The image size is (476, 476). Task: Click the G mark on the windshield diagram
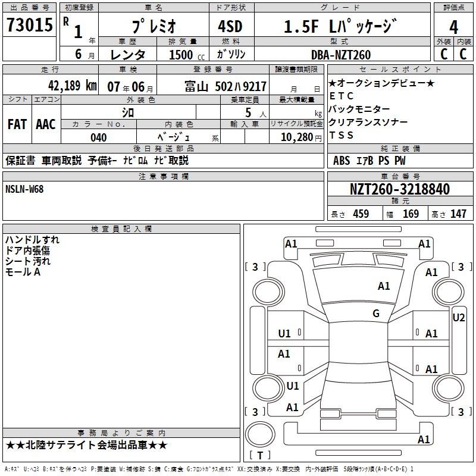376,313
